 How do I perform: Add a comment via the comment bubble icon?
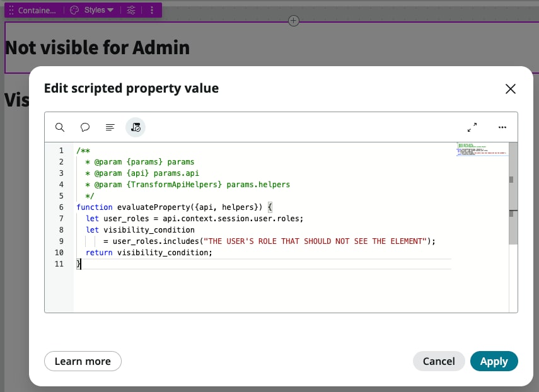(85, 127)
